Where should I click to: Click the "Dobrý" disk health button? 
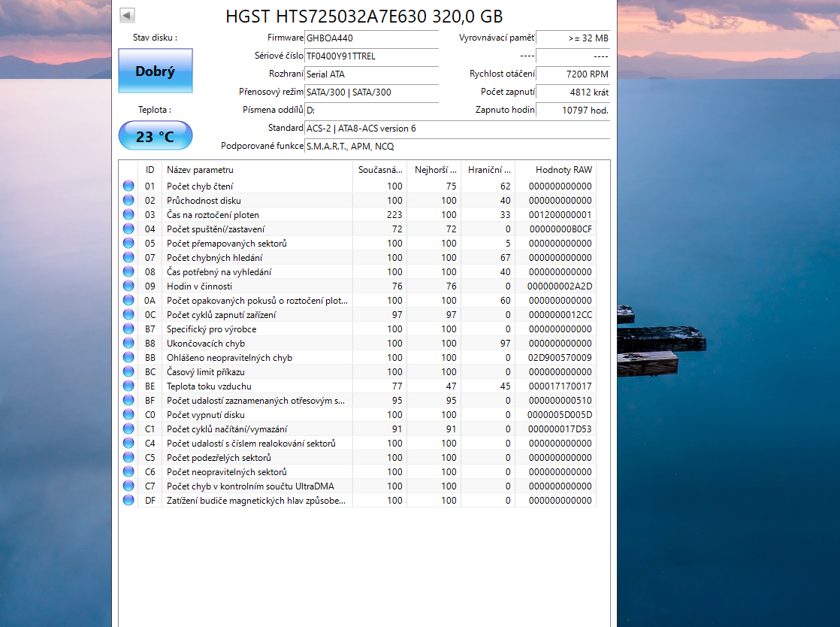[156, 70]
